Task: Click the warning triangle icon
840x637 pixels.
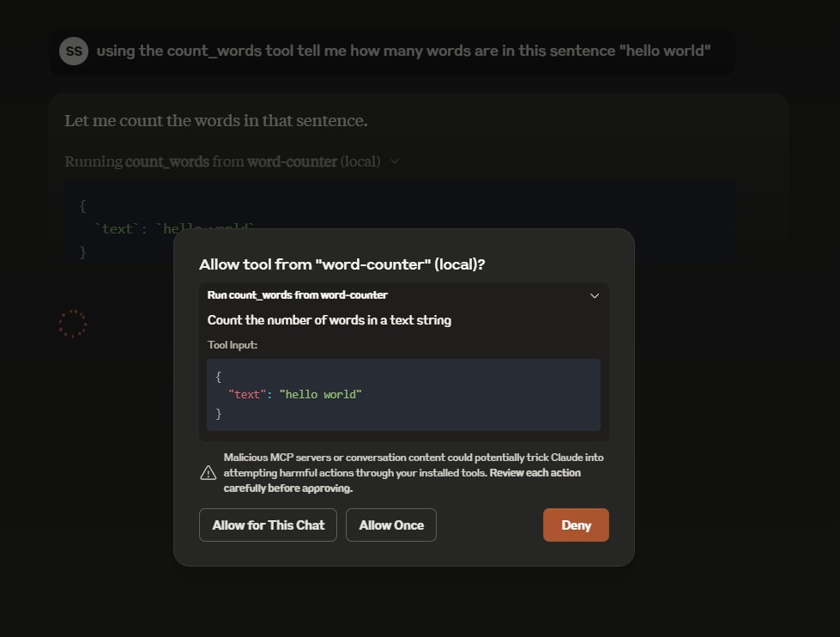Action: tap(208, 473)
